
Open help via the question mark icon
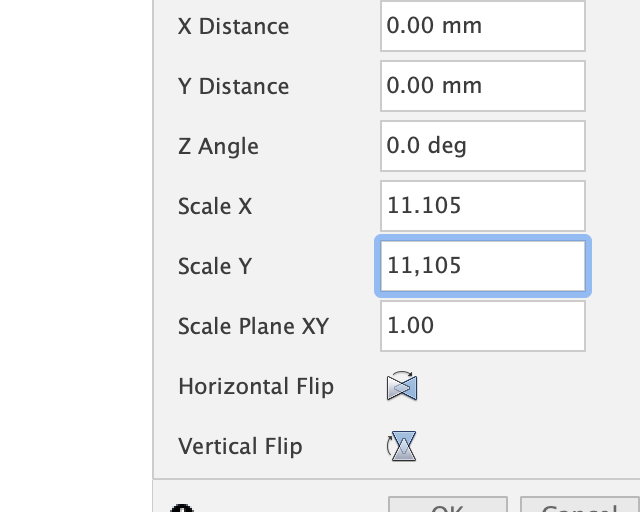[x=183, y=508]
